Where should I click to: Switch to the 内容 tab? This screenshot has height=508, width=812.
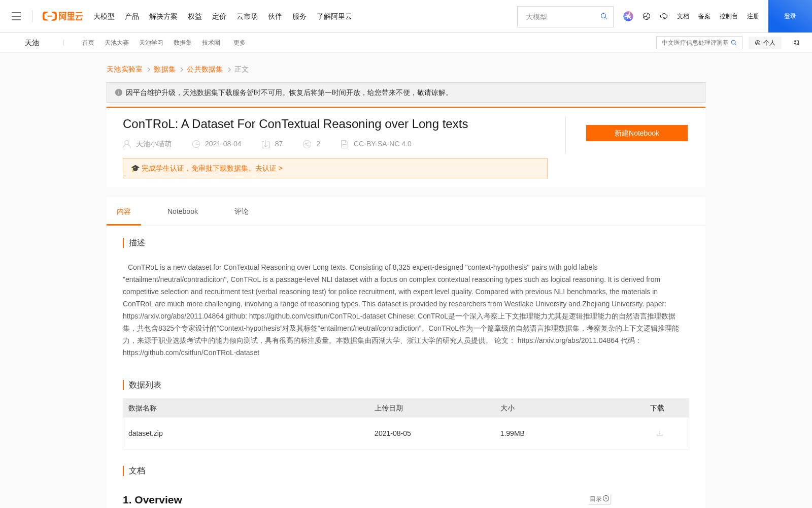(124, 211)
